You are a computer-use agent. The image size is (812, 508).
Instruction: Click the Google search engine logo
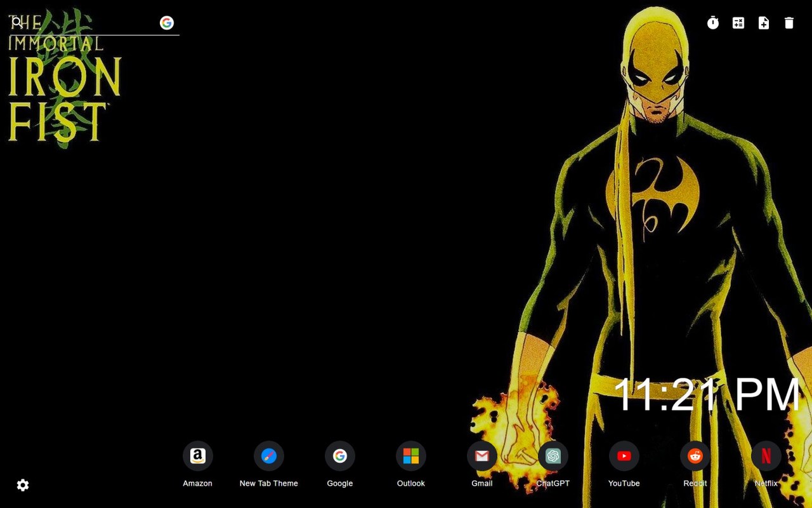click(x=167, y=23)
